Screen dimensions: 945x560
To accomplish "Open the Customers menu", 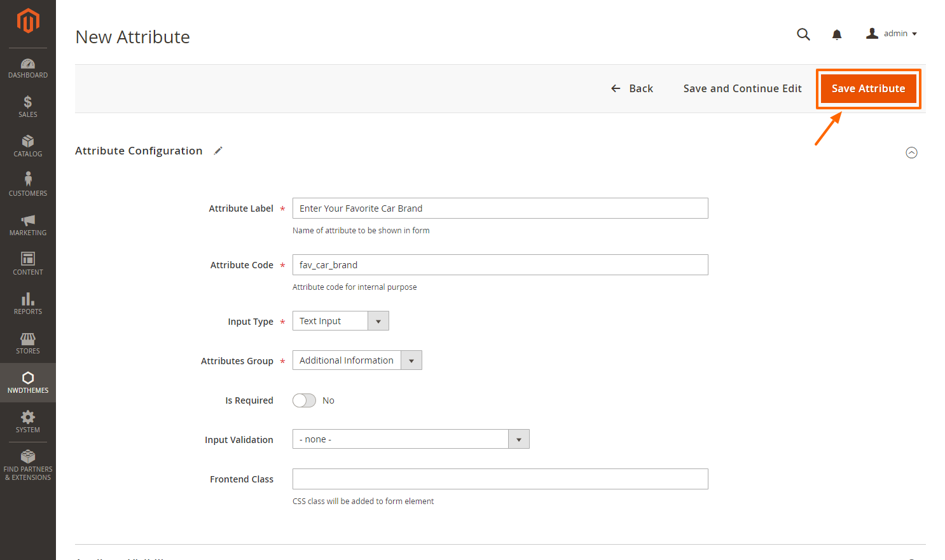I will (28, 183).
